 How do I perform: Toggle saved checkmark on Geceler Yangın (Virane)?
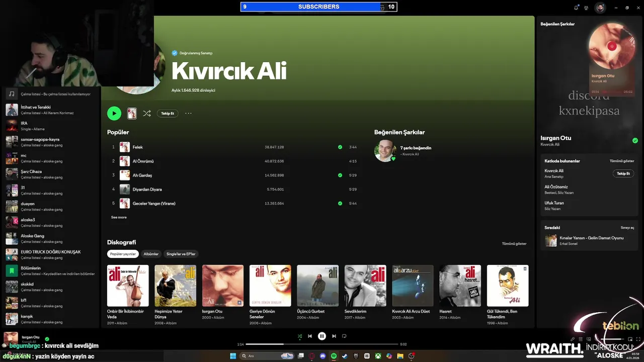[x=340, y=204]
